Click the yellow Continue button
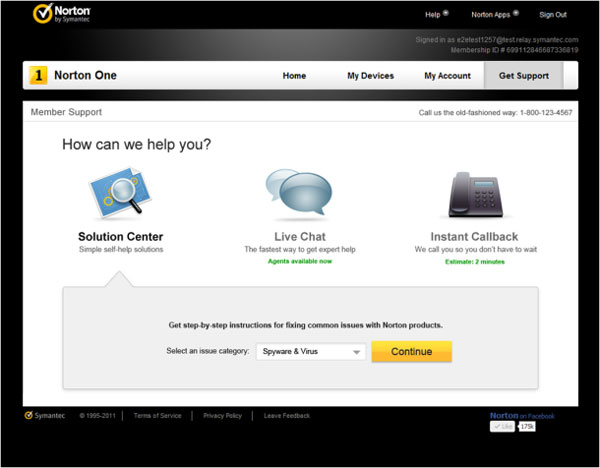Screen dimensions: 600x468 point(412,351)
